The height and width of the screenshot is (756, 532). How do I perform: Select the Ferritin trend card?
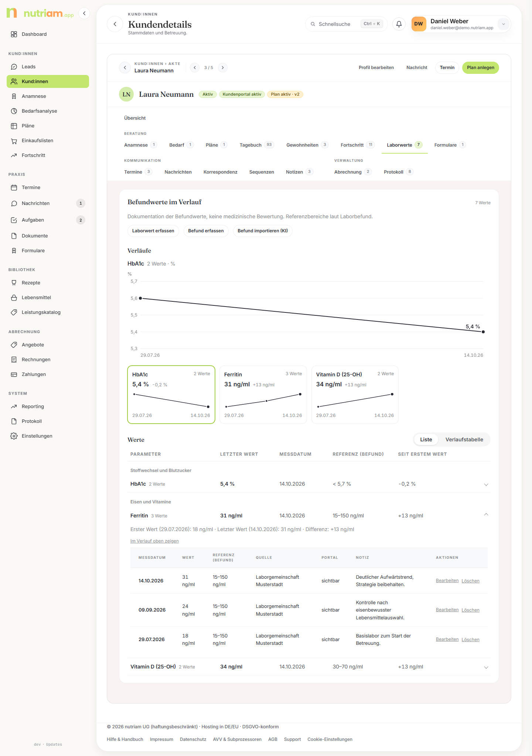tap(263, 394)
